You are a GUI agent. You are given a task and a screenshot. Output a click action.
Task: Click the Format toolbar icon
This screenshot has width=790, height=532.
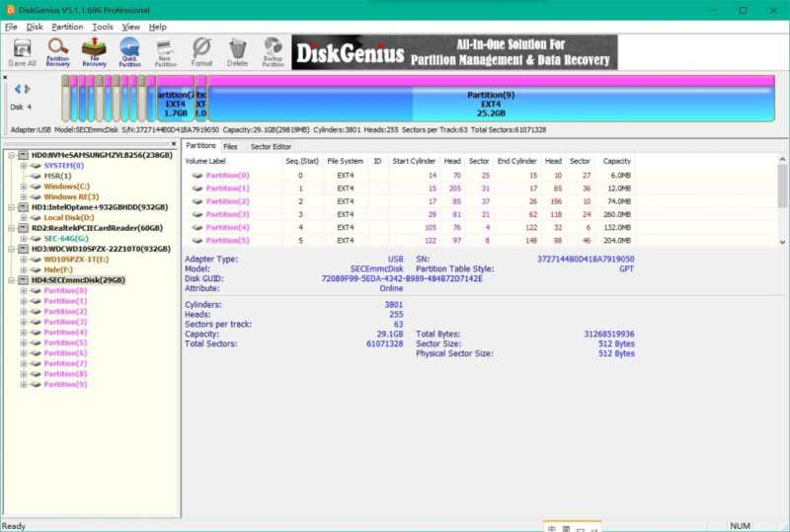click(x=201, y=51)
